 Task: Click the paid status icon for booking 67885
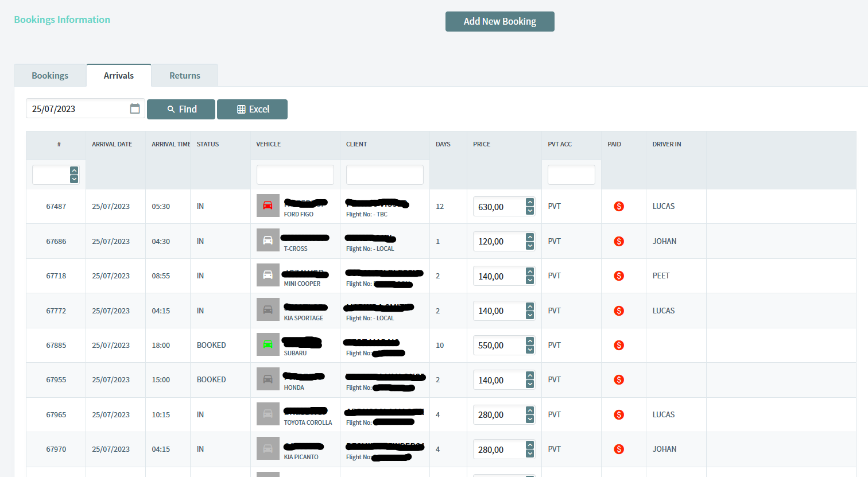pyautogui.click(x=619, y=346)
